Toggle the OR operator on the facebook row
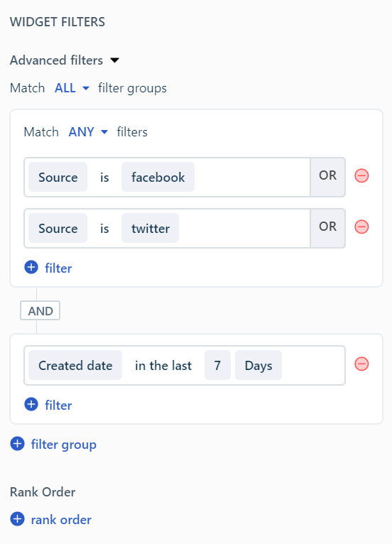 pos(327,177)
